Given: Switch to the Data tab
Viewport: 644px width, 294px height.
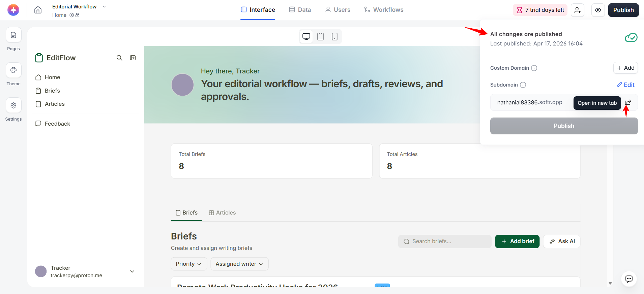Looking at the screenshot, I should click(x=300, y=10).
